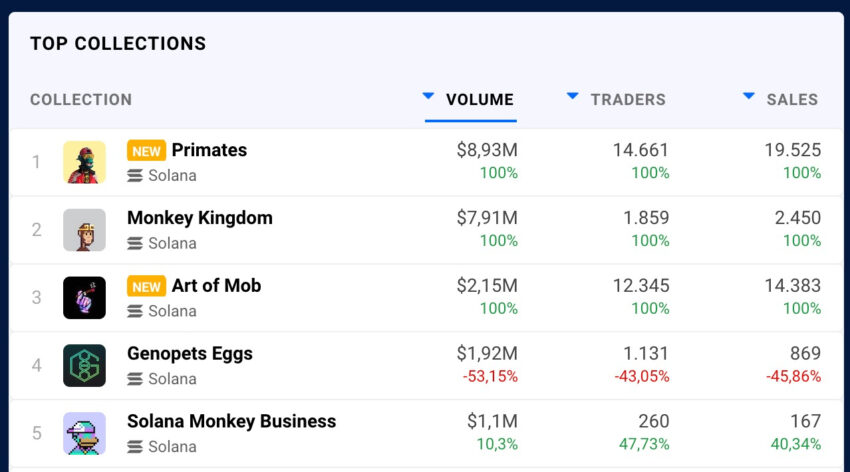Click the Collection column header
The width and height of the screenshot is (850, 472).
[81, 100]
